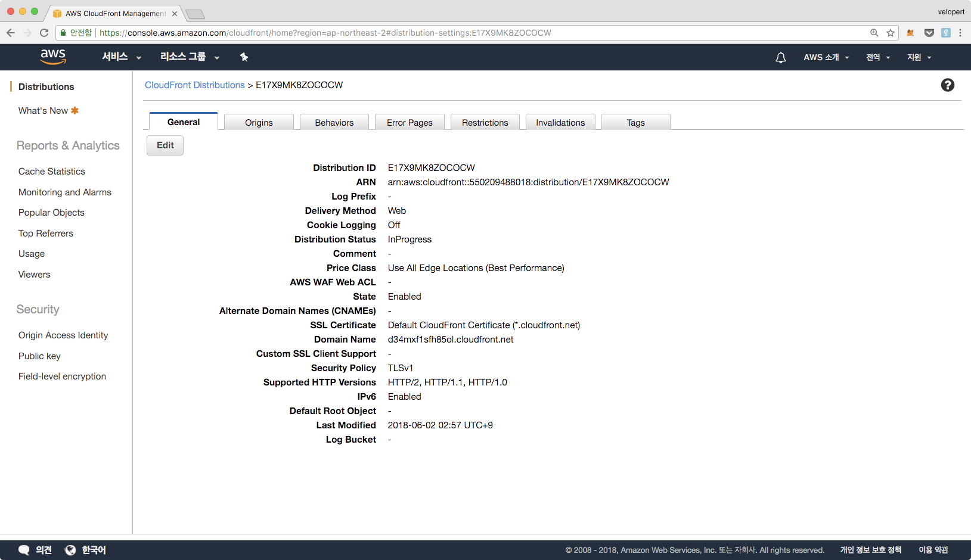The height and width of the screenshot is (560, 971).
Task: Open the Invalidations tab
Action: pyautogui.click(x=560, y=122)
